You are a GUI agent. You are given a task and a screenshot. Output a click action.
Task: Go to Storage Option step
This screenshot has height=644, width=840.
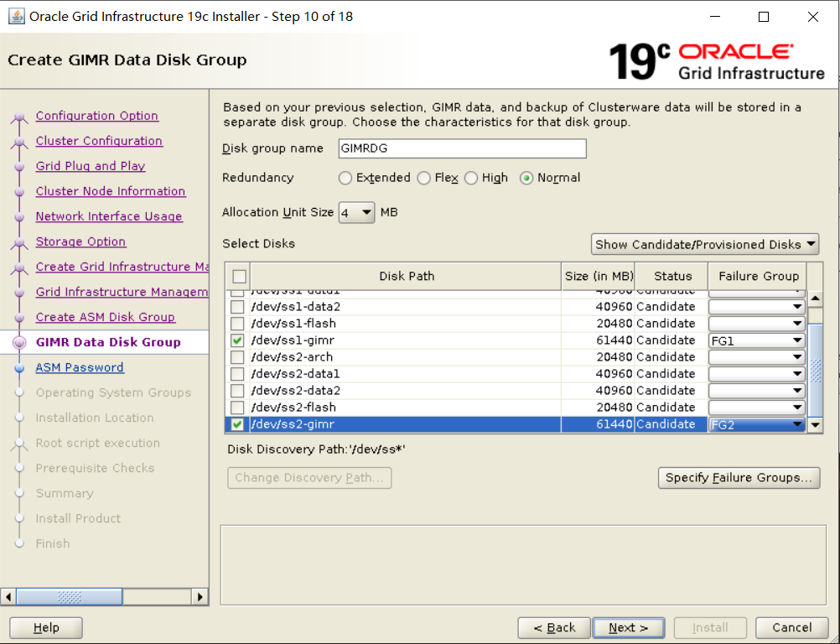point(80,241)
